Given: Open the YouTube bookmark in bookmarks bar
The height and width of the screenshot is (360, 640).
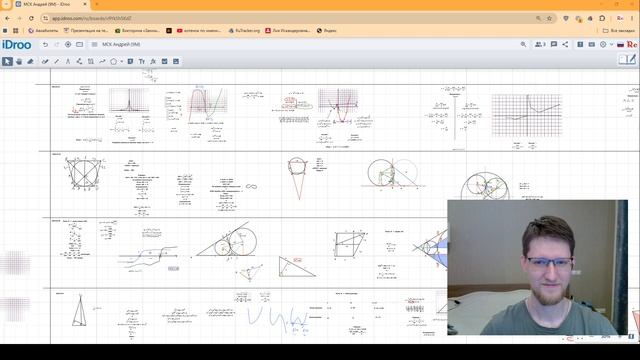Looking at the screenshot, I should click(199, 31).
